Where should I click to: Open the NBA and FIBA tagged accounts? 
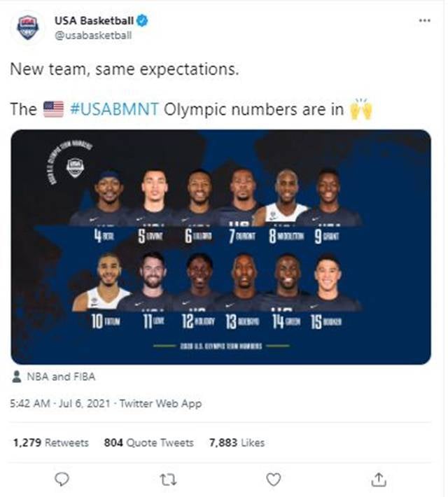(61, 377)
